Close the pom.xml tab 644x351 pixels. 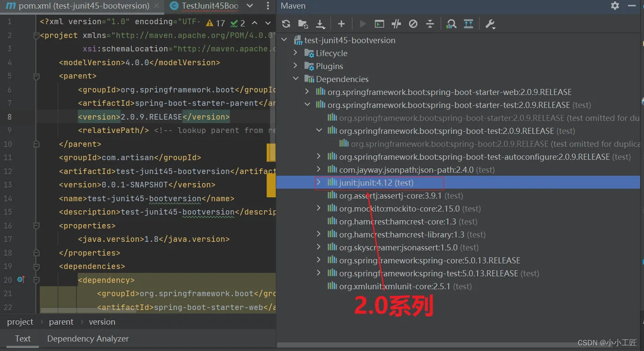point(157,6)
